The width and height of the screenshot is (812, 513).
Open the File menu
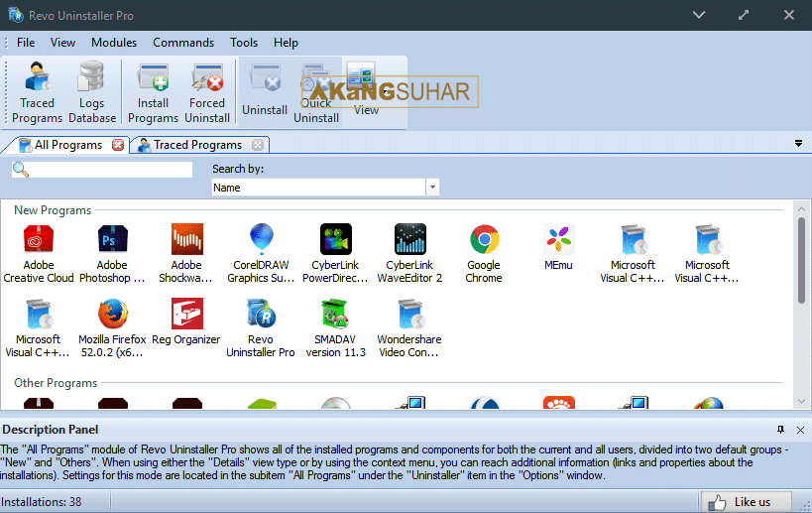tap(26, 43)
